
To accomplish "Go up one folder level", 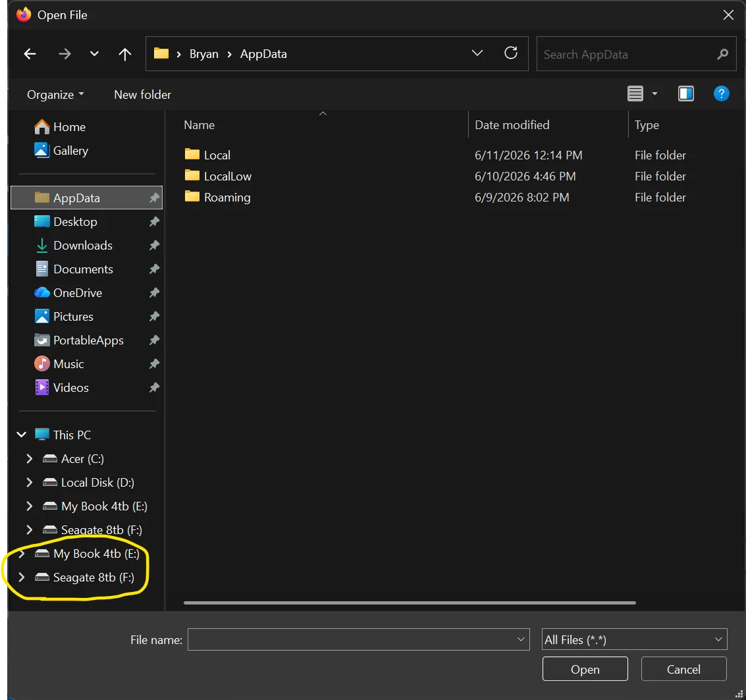I will tap(124, 54).
